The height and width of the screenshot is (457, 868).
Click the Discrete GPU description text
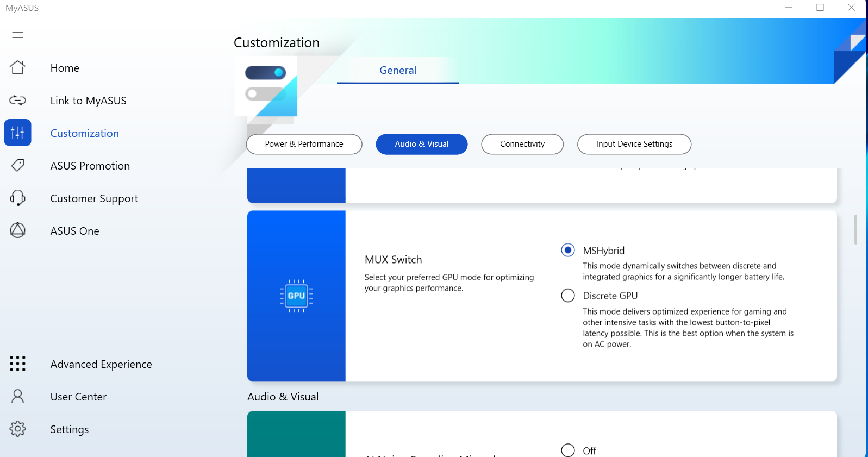(688, 328)
